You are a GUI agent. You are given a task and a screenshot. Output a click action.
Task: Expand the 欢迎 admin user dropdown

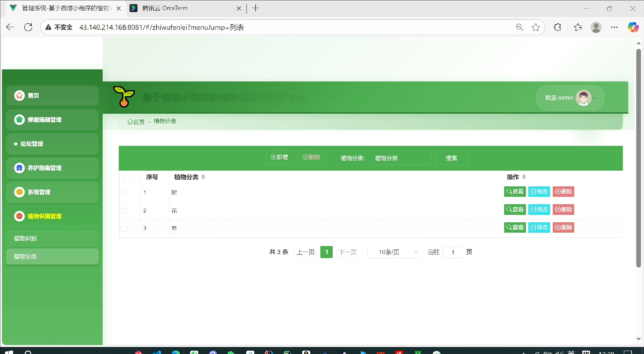coord(570,98)
